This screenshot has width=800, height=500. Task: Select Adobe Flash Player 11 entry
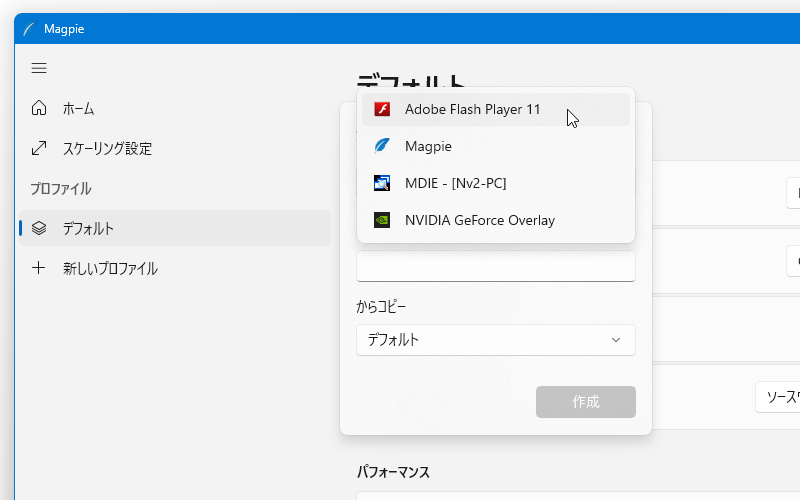(x=496, y=109)
